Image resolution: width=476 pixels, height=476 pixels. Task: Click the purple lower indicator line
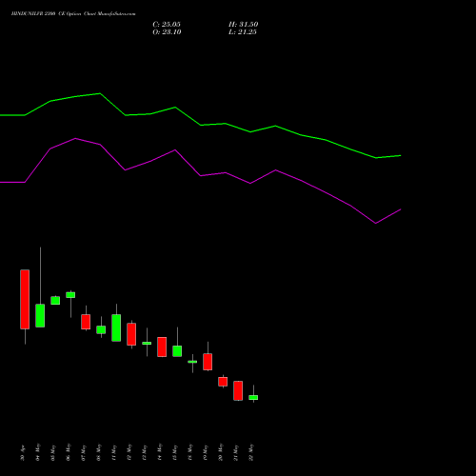[x=201, y=175]
